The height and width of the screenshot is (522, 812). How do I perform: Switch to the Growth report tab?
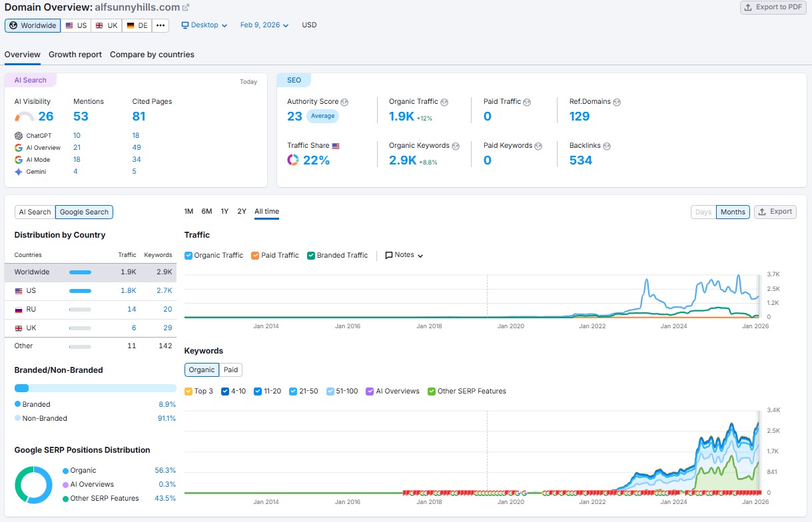click(x=75, y=55)
